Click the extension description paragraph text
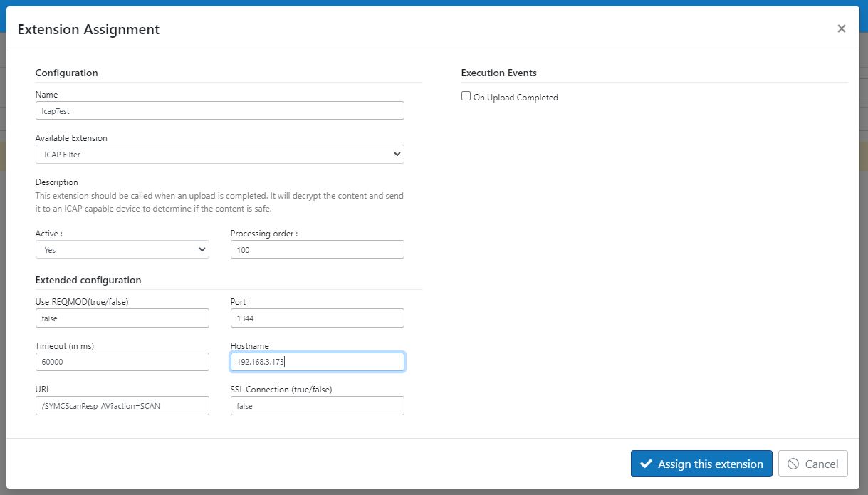Viewport: 868px width, 495px height. [219, 202]
